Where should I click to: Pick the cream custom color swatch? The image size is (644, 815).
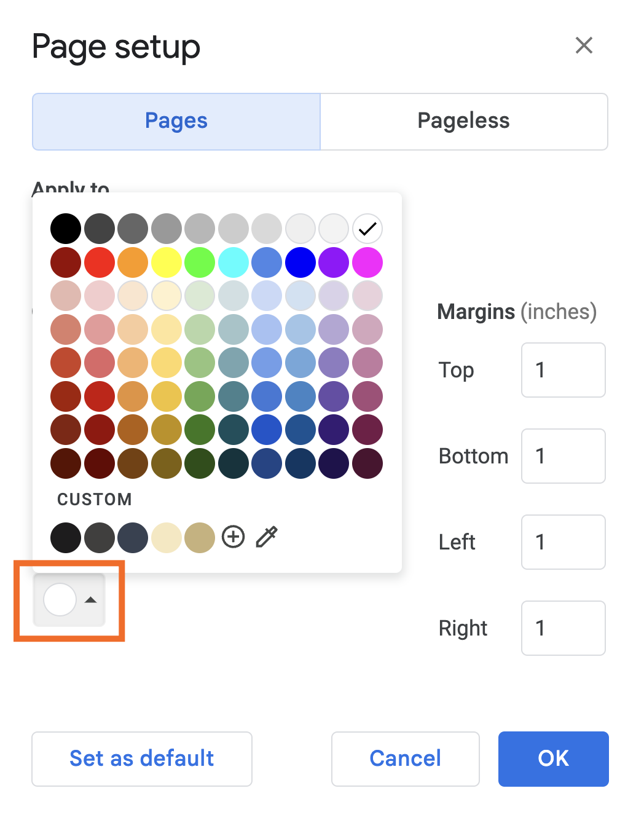tap(166, 537)
